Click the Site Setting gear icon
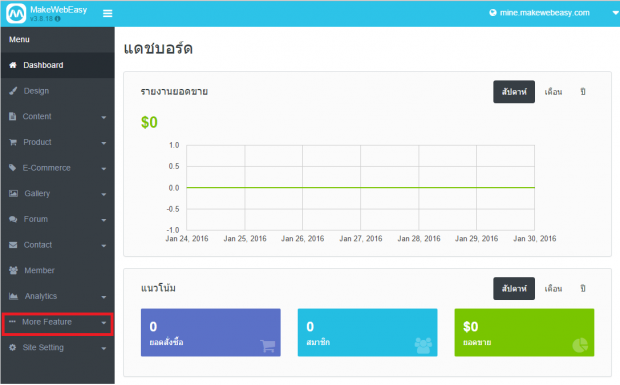620x385 pixels. [13, 347]
